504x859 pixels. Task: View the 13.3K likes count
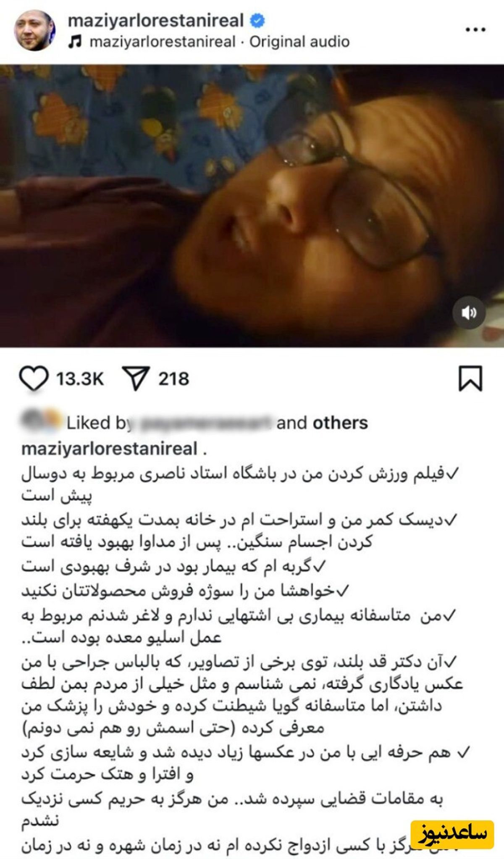tap(80, 379)
